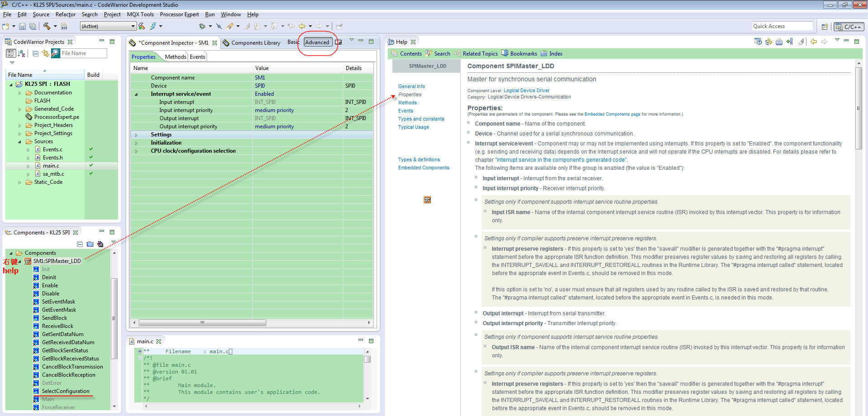Switch to the Methods tab in Component Inspector
Screen dimensions: 868x416
175,56
